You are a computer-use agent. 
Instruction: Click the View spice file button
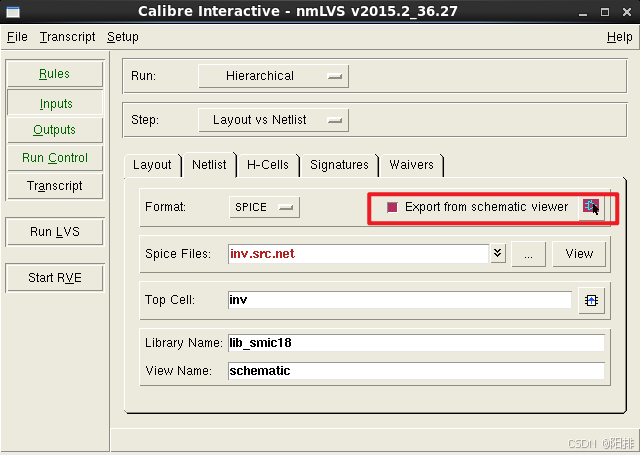pos(579,254)
